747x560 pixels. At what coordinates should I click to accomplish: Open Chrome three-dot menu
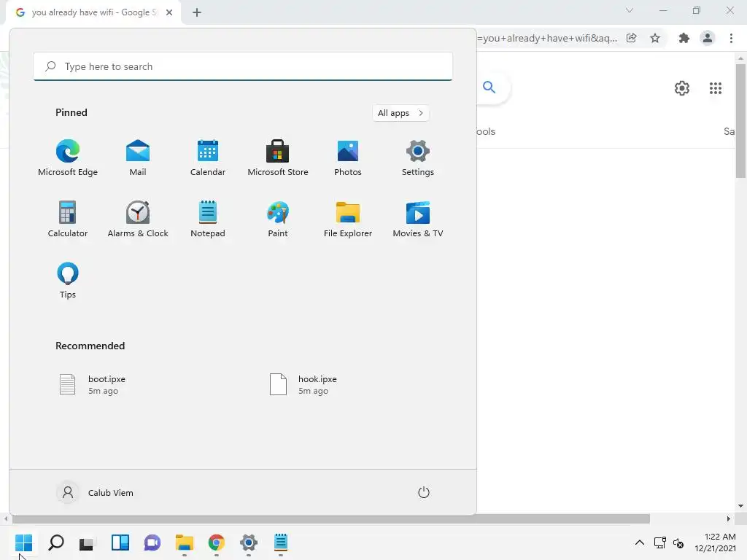[731, 38]
